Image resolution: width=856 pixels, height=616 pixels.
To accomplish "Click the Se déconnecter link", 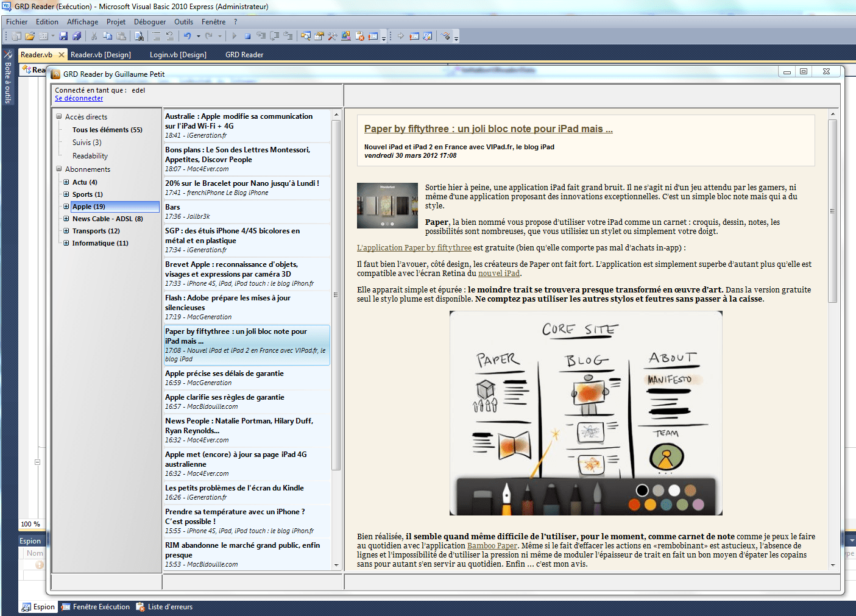I will pyautogui.click(x=79, y=98).
